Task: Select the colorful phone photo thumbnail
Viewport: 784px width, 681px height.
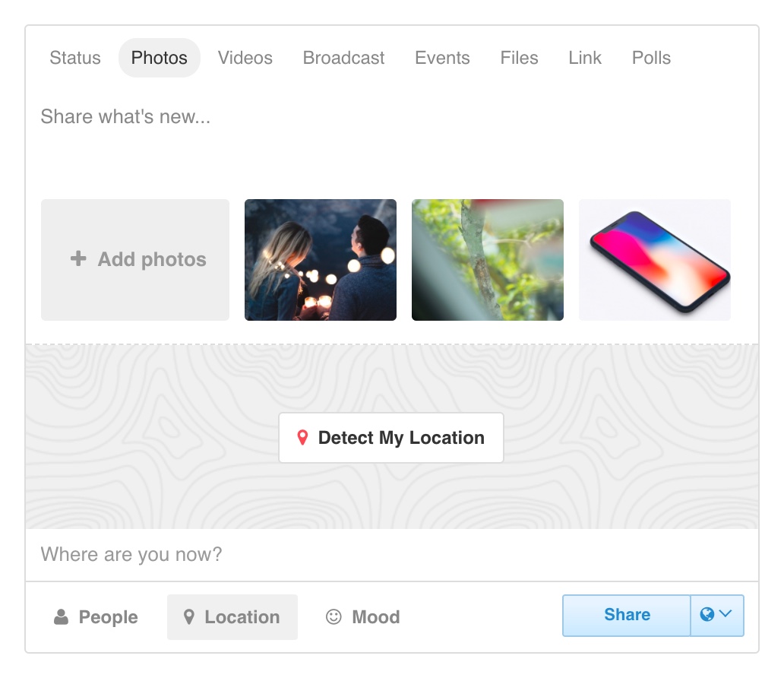Action: (655, 260)
